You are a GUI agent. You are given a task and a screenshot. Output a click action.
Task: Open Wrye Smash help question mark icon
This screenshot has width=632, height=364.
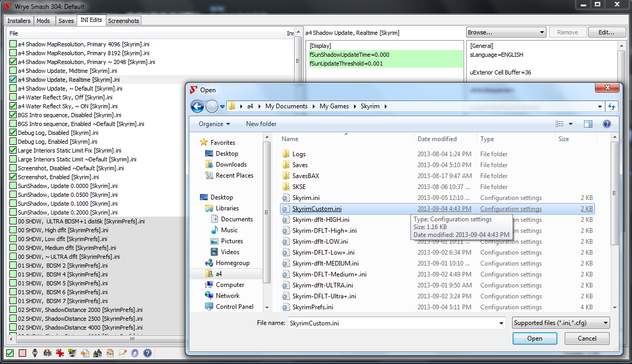(x=148, y=353)
